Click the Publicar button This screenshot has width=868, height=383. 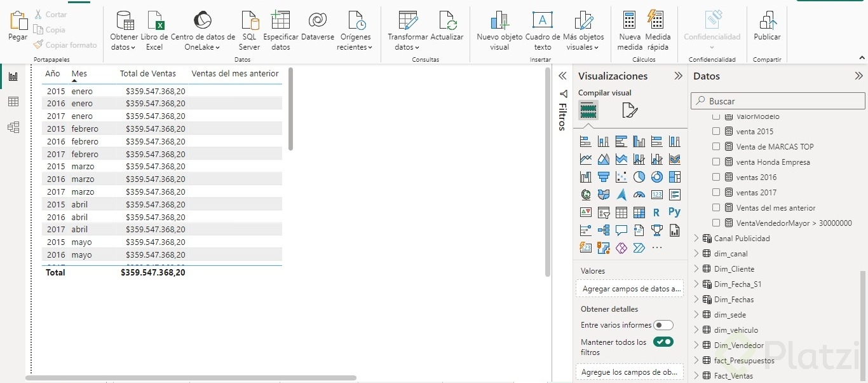click(767, 25)
